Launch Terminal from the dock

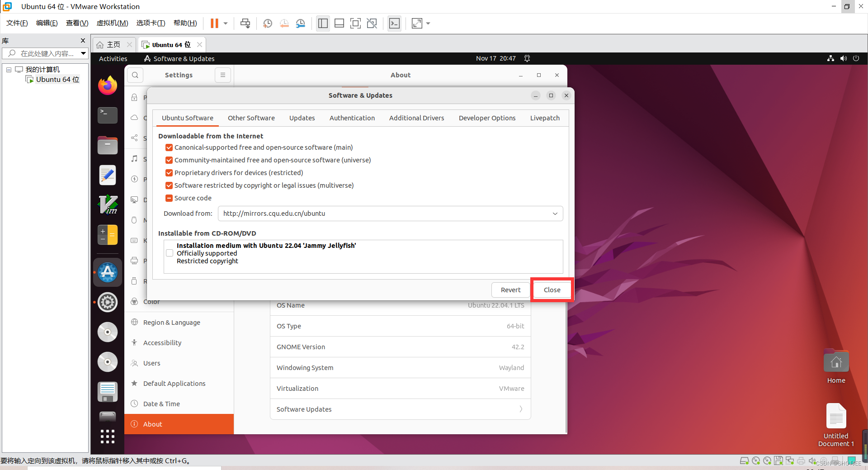108,115
